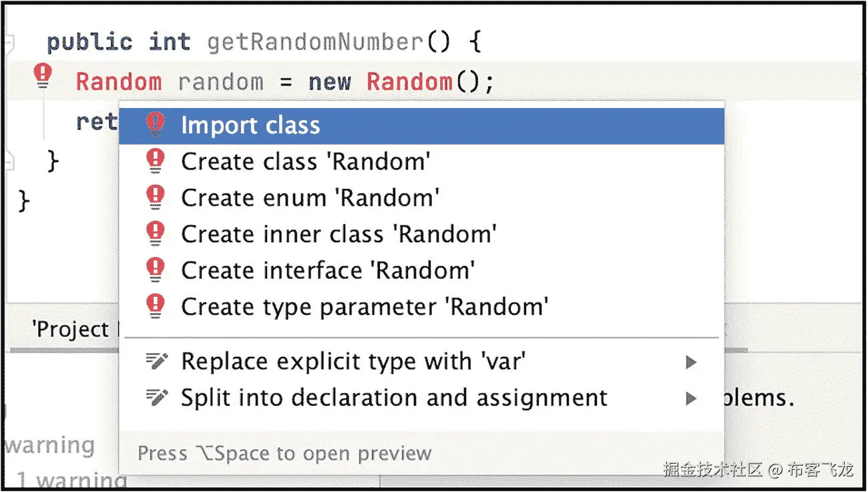
Task: Choose Create class 'Random' from the popup
Action: pyautogui.click(x=306, y=161)
